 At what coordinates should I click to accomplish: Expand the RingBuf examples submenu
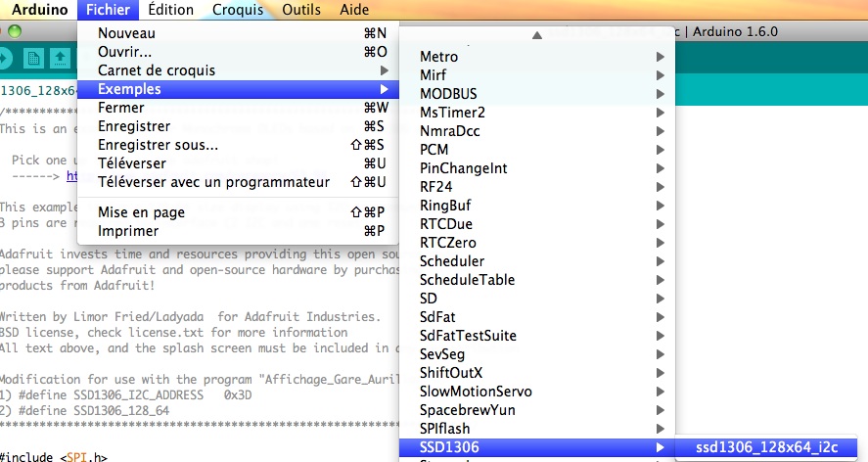click(537, 206)
